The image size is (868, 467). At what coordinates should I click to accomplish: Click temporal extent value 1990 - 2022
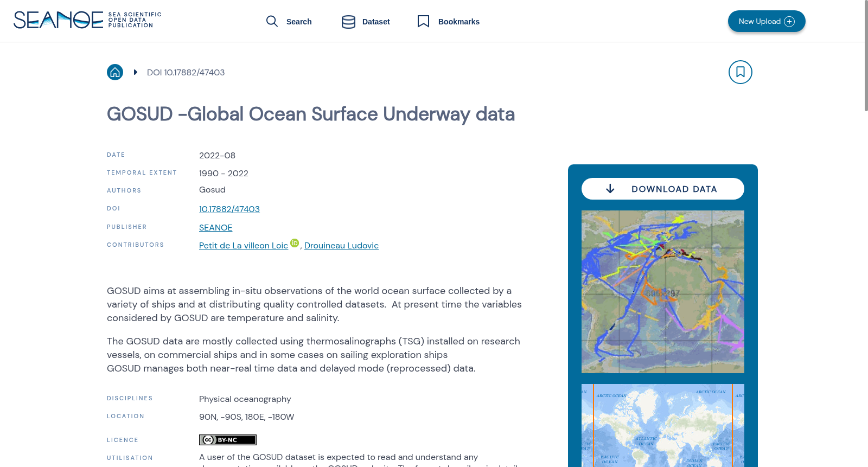224,174
